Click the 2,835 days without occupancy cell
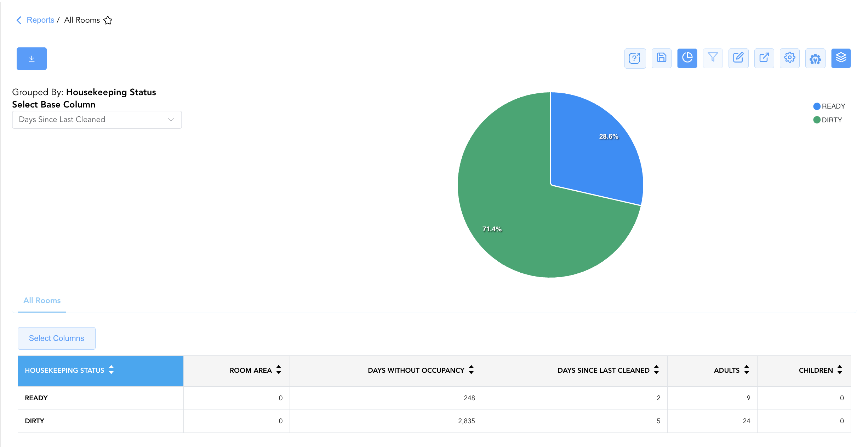This screenshot has height=447, width=868. pyautogui.click(x=386, y=421)
